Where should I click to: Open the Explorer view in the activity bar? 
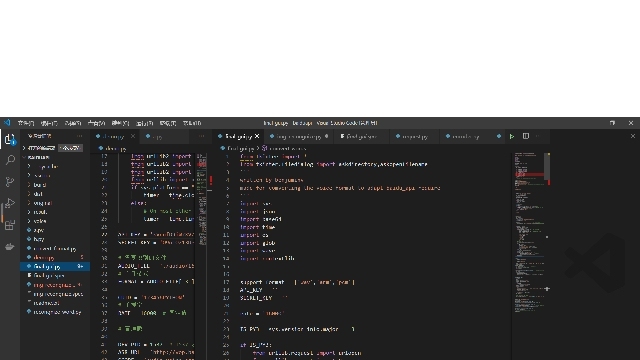(10, 140)
